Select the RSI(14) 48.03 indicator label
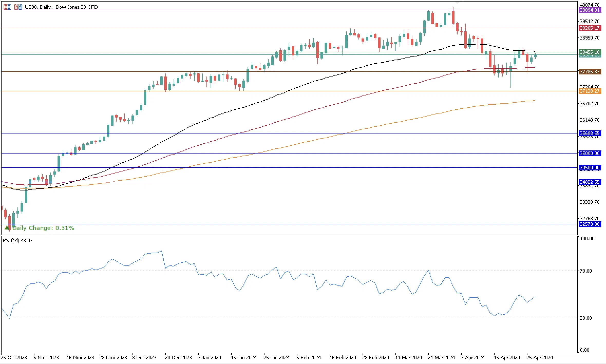Image resolution: width=606 pixels, height=364 pixels. [18, 241]
